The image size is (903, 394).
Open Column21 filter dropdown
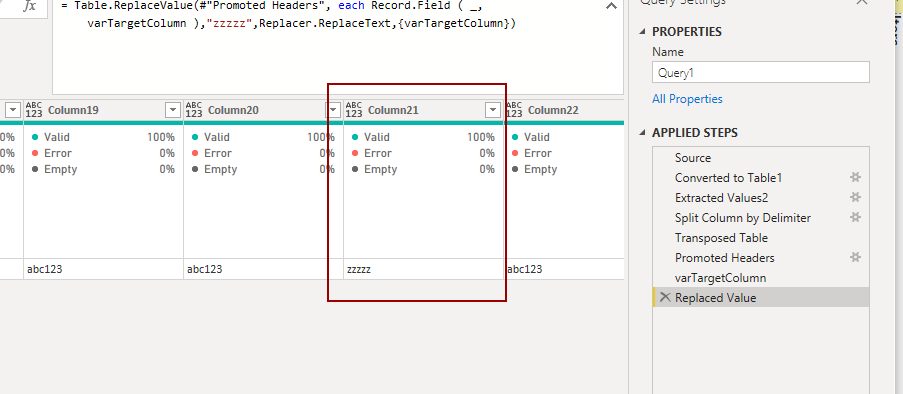[x=493, y=110]
